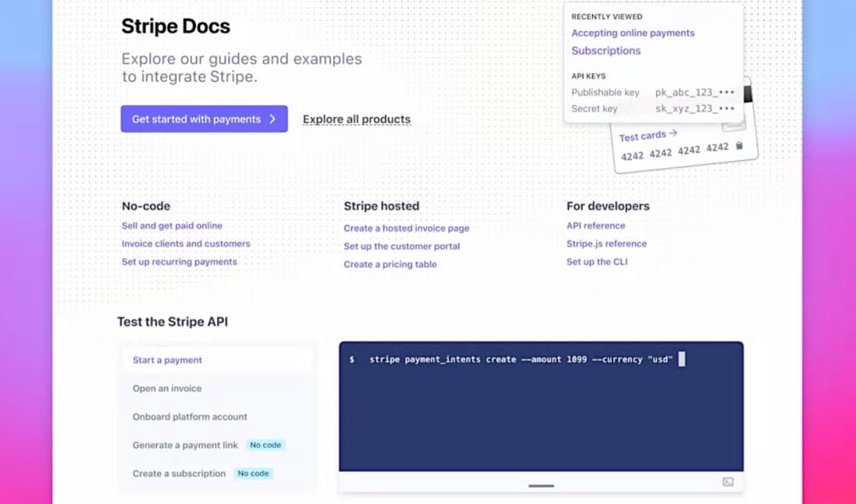Select the Onboard platform account tab
This screenshot has height=504, width=856.
coord(217,417)
